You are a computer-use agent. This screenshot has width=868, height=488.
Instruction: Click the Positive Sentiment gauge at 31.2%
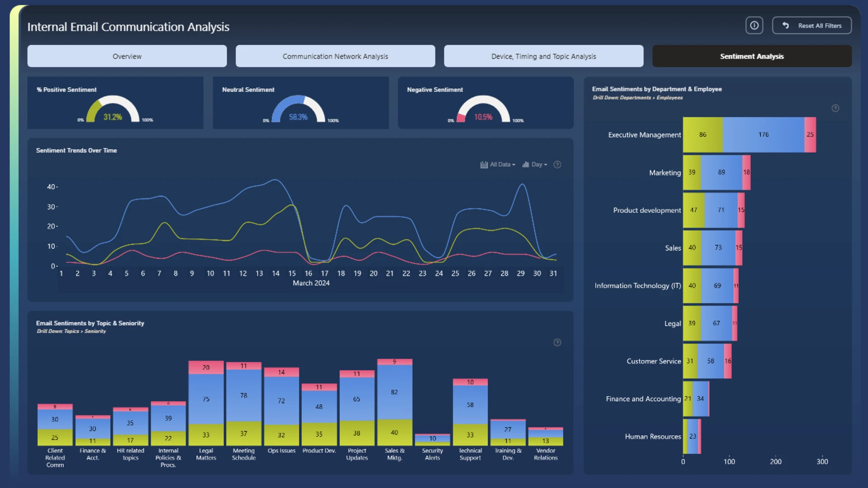113,109
